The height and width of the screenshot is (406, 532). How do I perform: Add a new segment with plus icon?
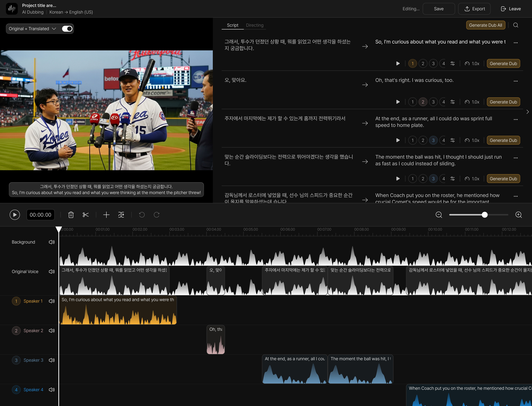(x=106, y=215)
